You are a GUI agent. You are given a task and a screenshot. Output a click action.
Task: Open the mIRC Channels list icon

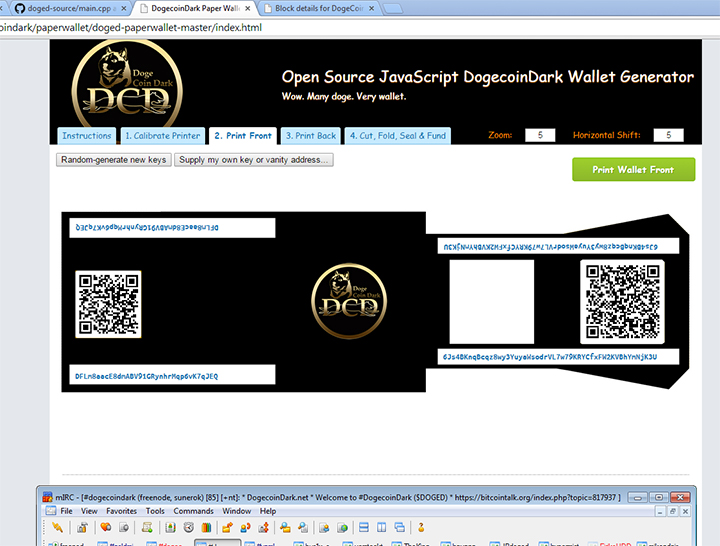[124, 528]
